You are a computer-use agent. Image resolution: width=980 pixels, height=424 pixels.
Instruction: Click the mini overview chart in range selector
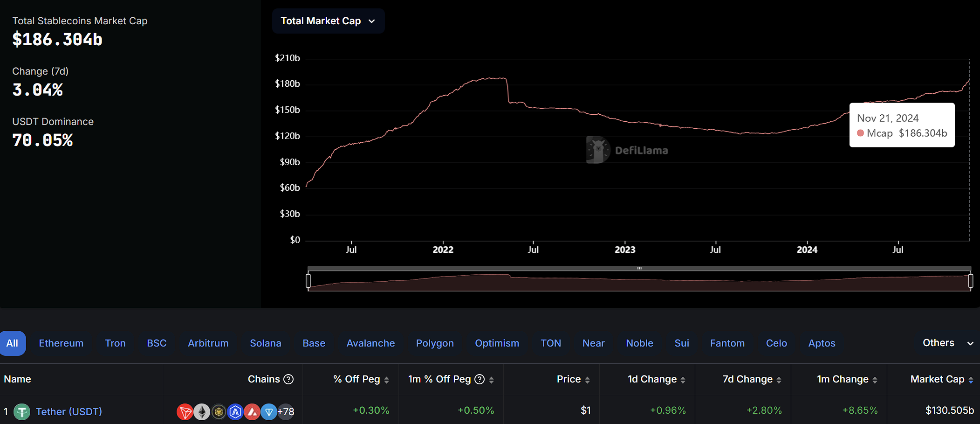click(639, 281)
